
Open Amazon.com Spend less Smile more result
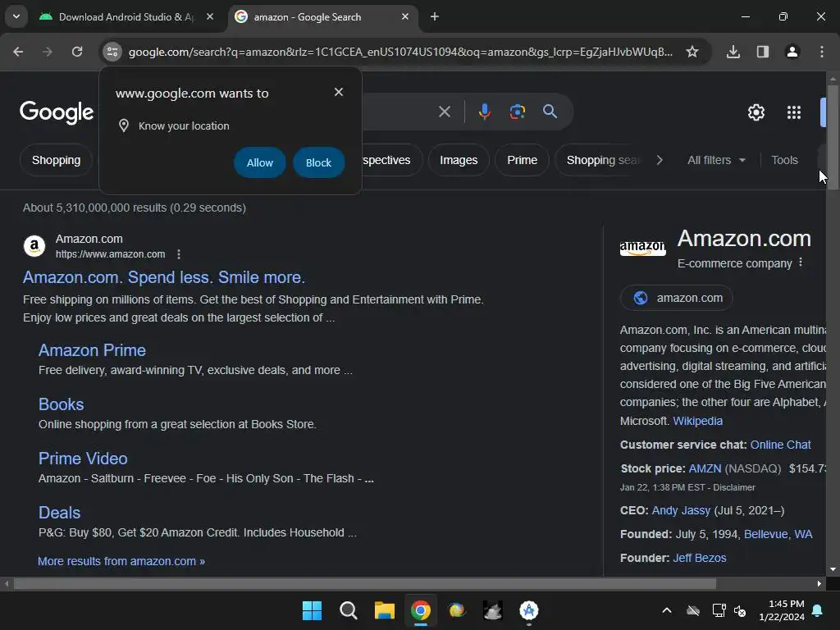pyautogui.click(x=164, y=277)
